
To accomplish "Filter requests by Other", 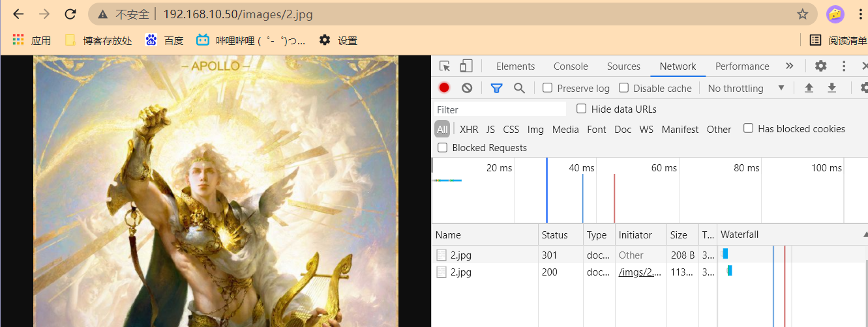I will [719, 129].
